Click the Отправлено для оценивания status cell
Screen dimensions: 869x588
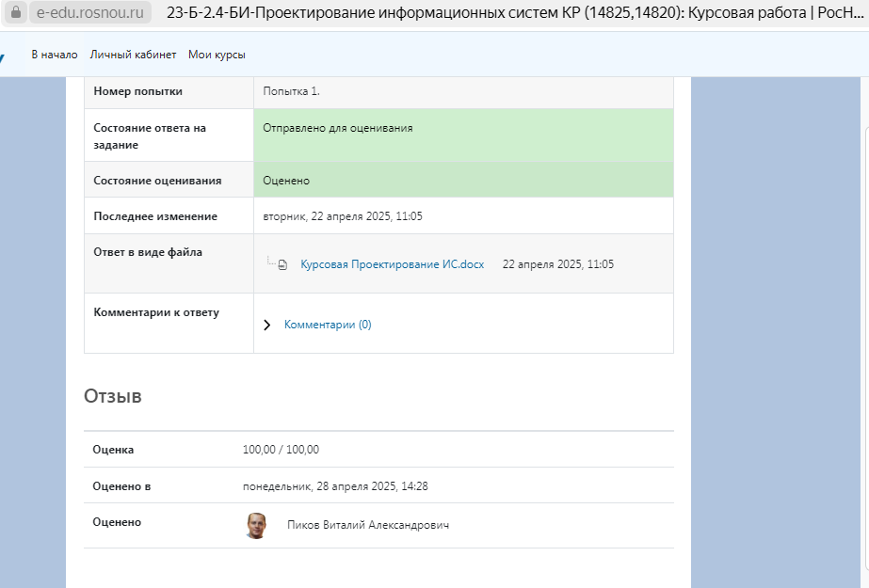(463, 135)
